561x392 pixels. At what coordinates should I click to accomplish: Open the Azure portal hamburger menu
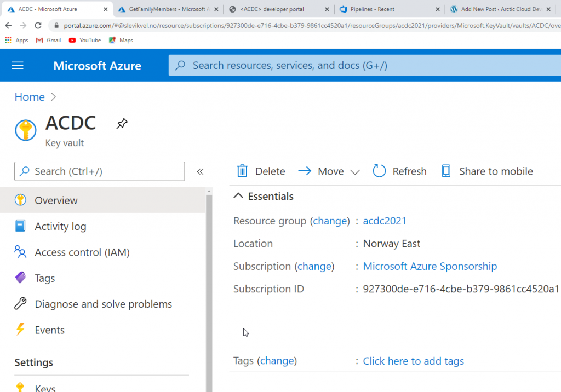point(18,66)
